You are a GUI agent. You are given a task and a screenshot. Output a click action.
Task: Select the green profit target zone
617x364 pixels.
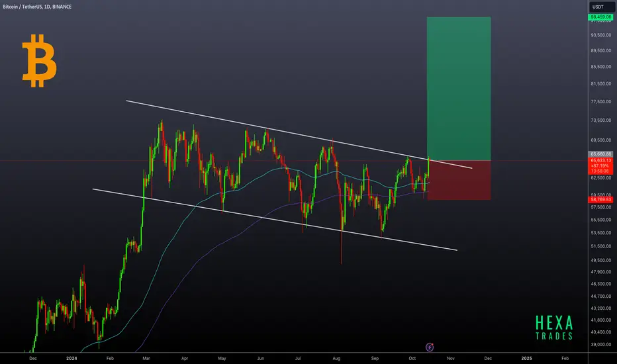pyautogui.click(x=459, y=89)
